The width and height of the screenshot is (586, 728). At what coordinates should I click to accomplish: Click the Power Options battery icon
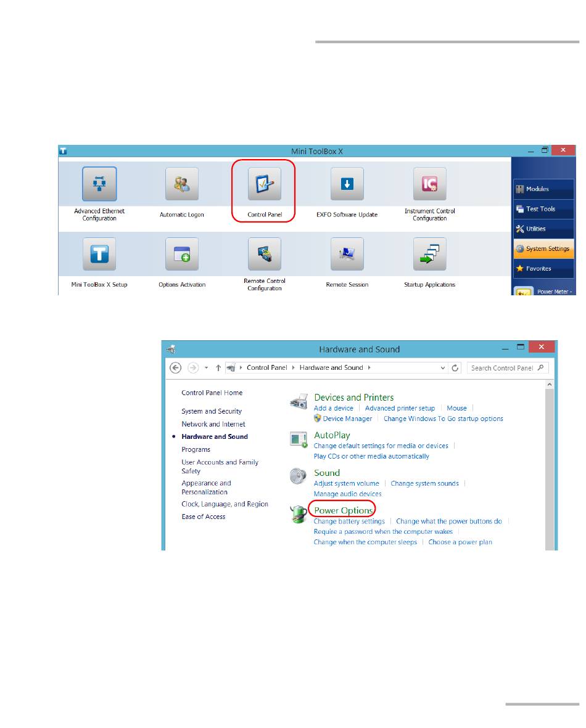tap(297, 515)
